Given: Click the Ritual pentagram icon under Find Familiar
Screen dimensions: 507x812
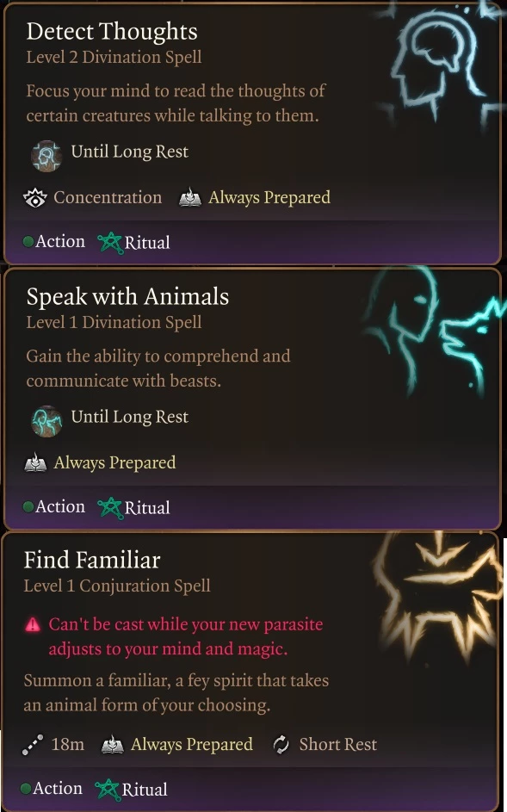Looking at the screenshot, I should coord(108,790).
